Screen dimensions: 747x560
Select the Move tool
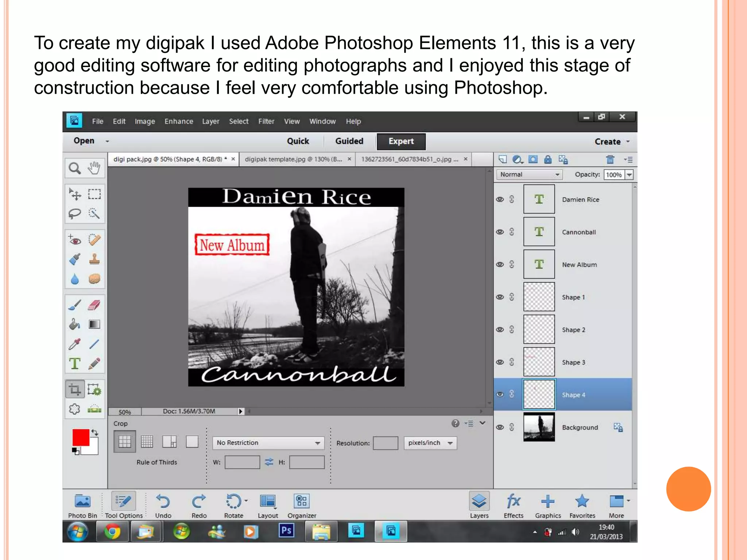click(75, 194)
